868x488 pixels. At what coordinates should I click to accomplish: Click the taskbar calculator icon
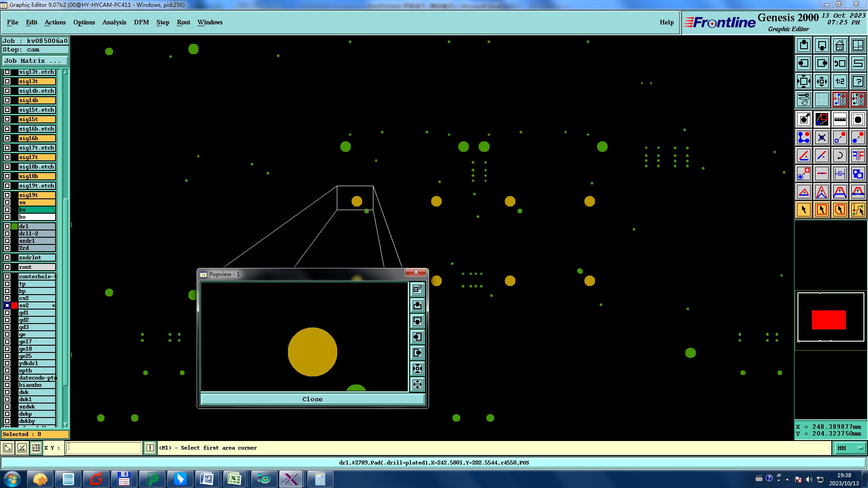click(320, 479)
